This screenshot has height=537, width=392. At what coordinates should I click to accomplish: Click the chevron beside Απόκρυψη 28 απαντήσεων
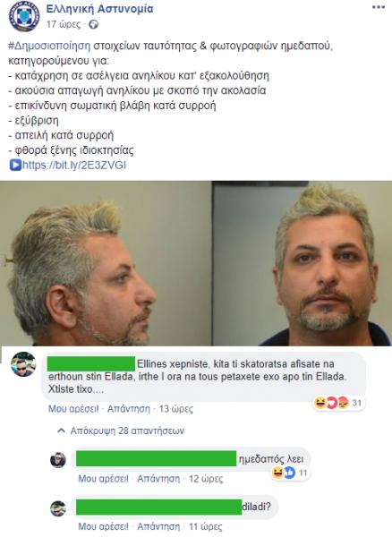pos(61,430)
